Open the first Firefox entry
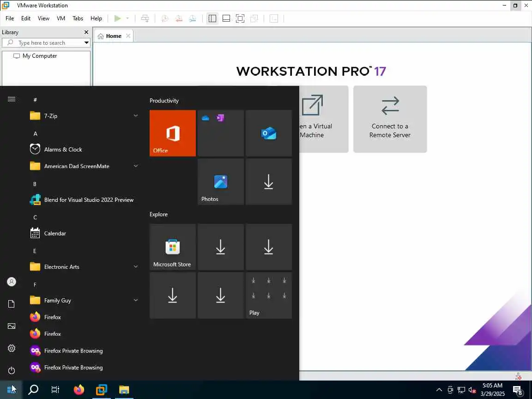This screenshot has height=399, width=532. tap(84, 317)
